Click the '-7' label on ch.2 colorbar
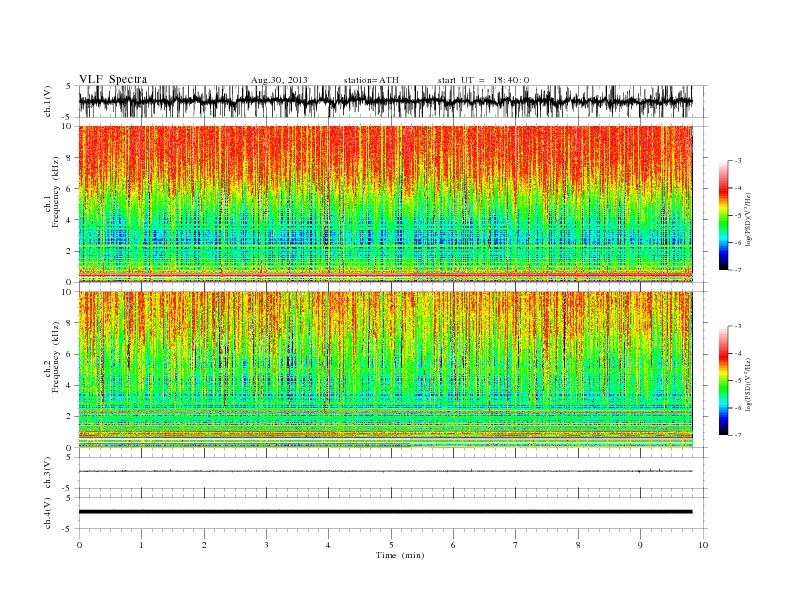Screen dimensions: 792x612 738,435
